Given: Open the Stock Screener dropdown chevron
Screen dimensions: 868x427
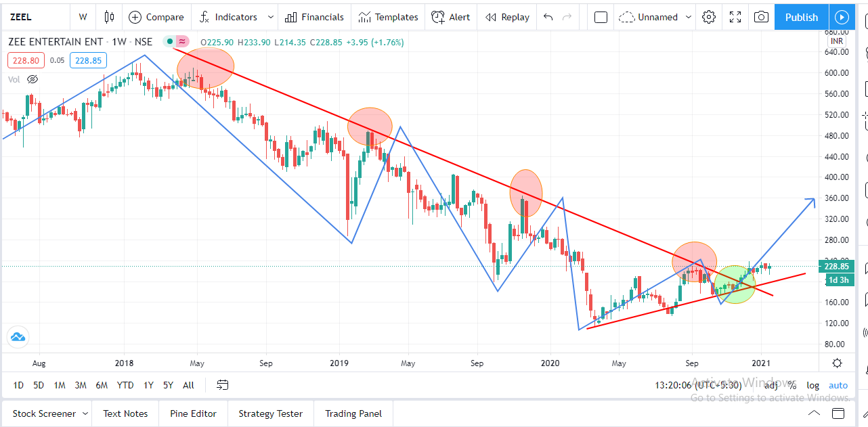Looking at the screenshot, I should [86, 413].
